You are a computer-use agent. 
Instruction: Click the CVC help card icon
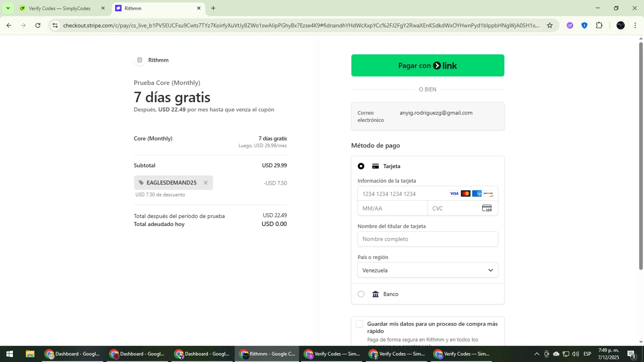pos(487,208)
